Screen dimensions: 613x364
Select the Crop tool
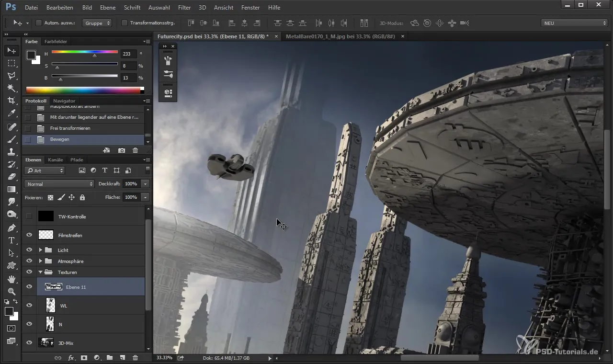[11, 101]
